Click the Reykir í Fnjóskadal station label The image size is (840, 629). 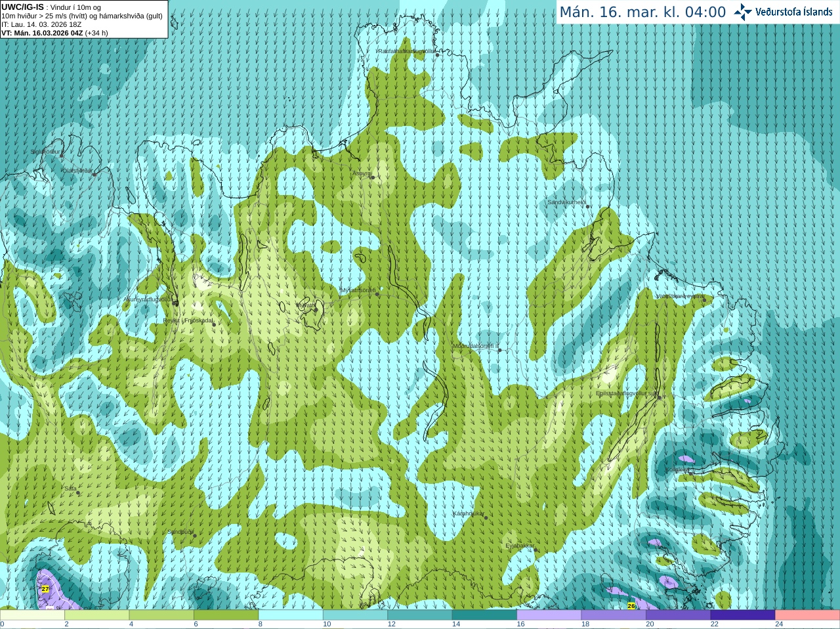[x=188, y=321]
